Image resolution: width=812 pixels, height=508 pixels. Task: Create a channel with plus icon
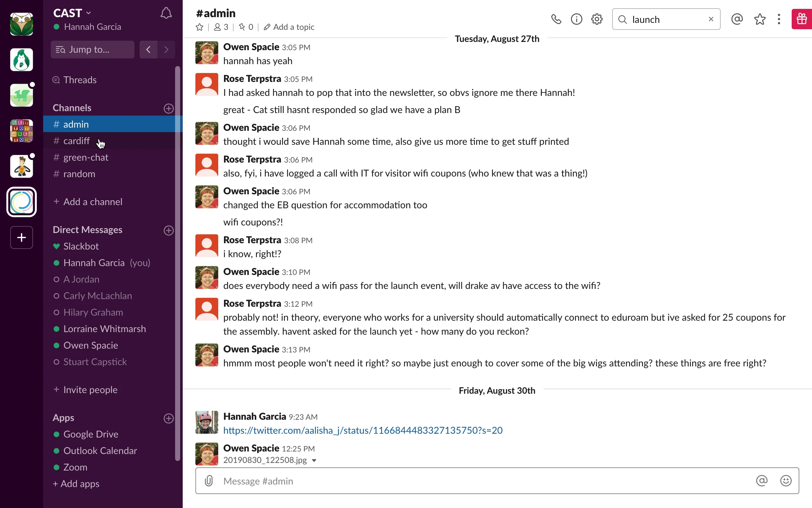(x=168, y=108)
